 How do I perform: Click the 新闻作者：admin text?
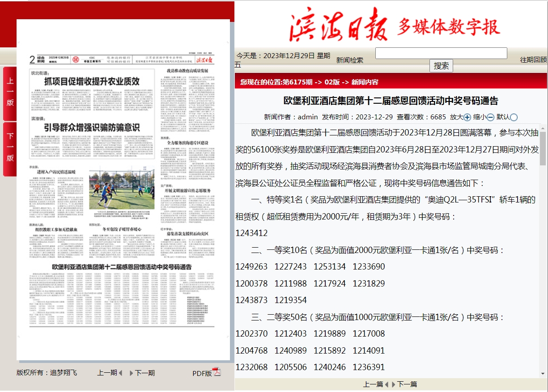coord(291,117)
